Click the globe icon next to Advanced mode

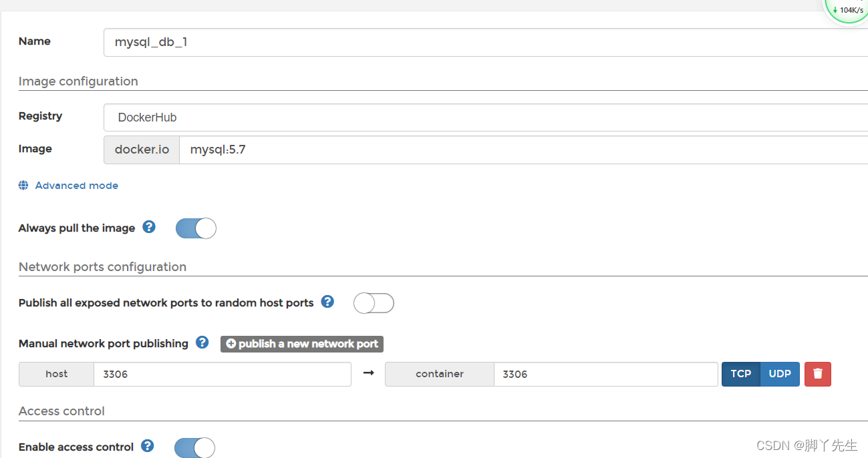(x=23, y=186)
